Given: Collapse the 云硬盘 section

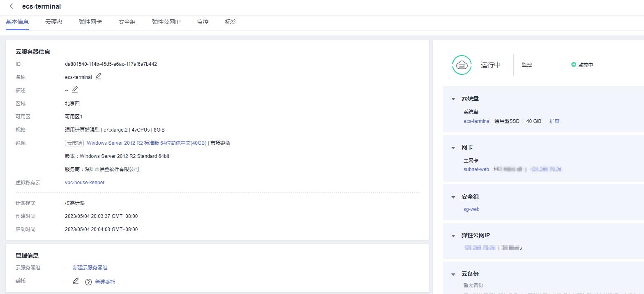Looking at the screenshot, I should coord(453,98).
